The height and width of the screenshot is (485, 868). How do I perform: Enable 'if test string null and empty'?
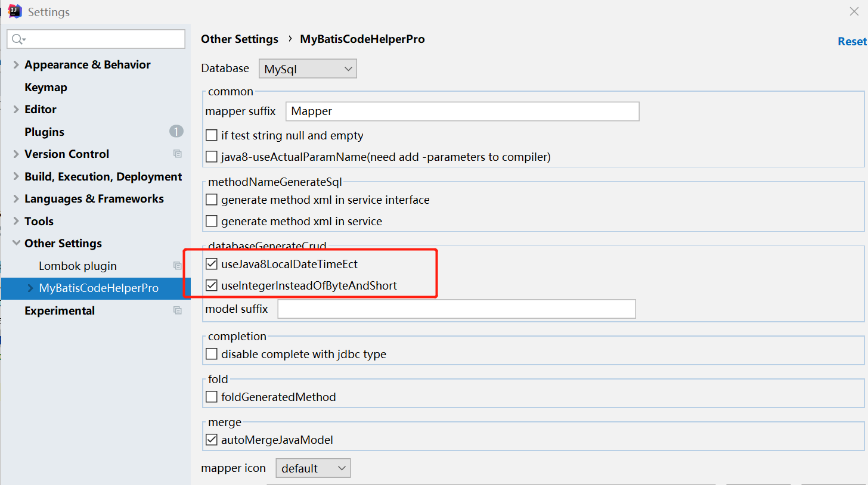click(x=211, y=135)
